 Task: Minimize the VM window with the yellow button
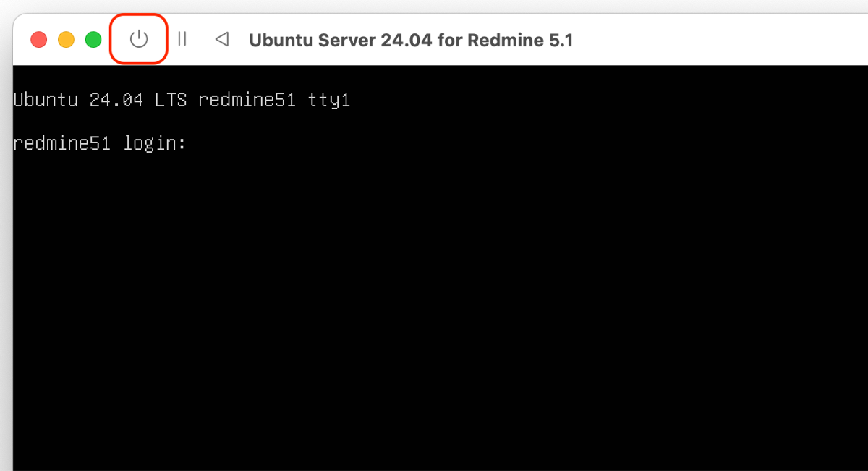[66, 39]
